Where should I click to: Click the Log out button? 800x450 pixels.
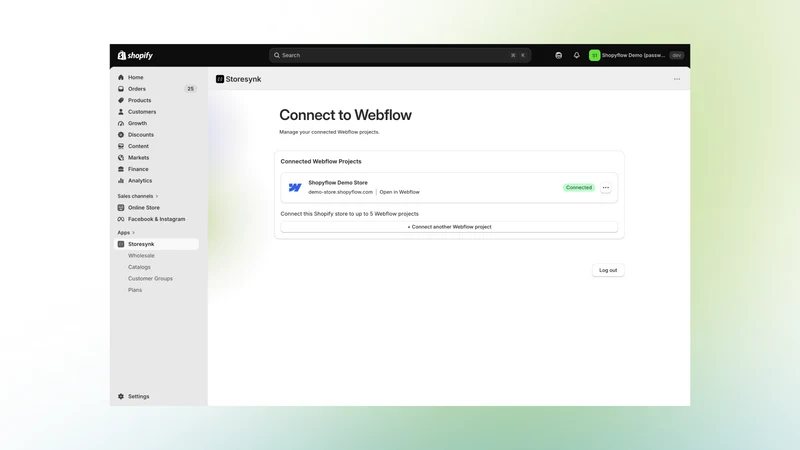(608, 270)
